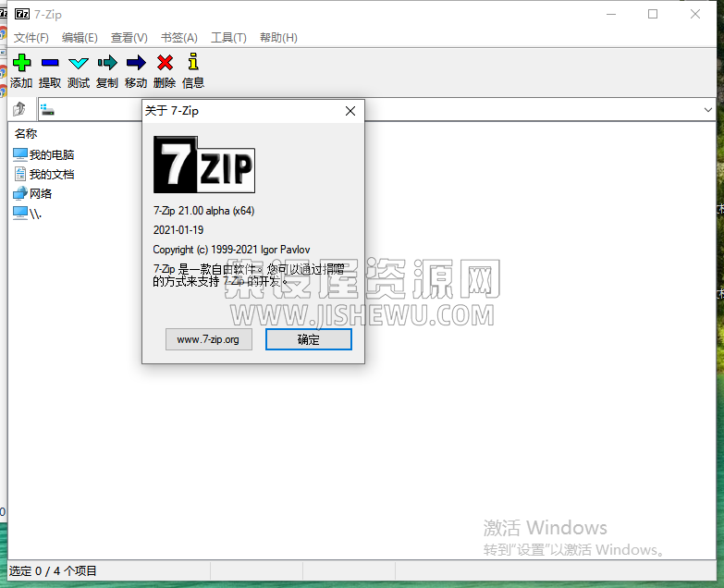Click the blue Extract (提取) toolbar icon

click(50, 62)
